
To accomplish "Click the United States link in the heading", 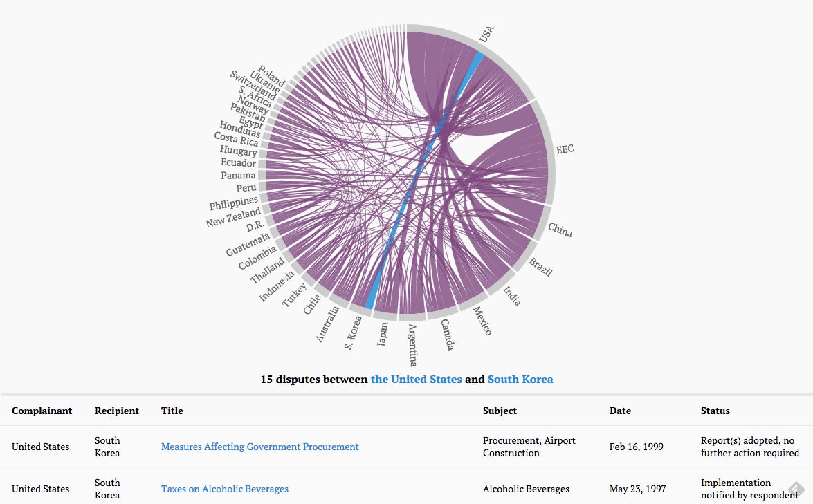I will coord(416,379).
